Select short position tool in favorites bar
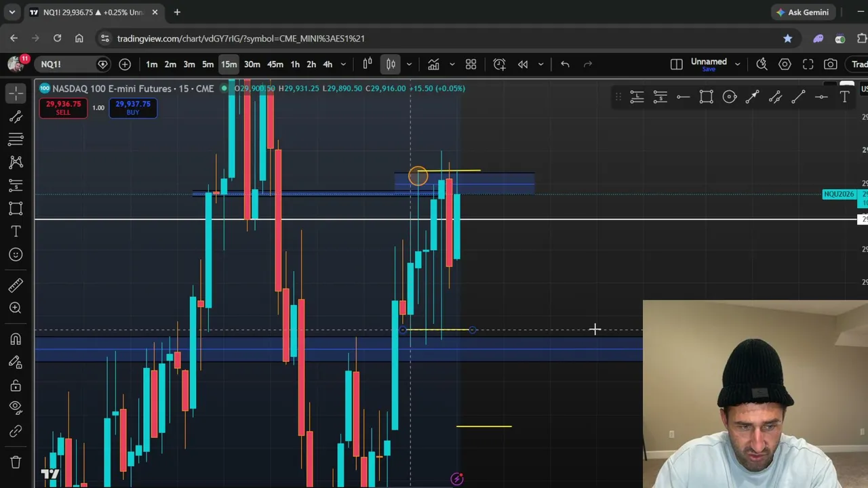 pos(660,98)
